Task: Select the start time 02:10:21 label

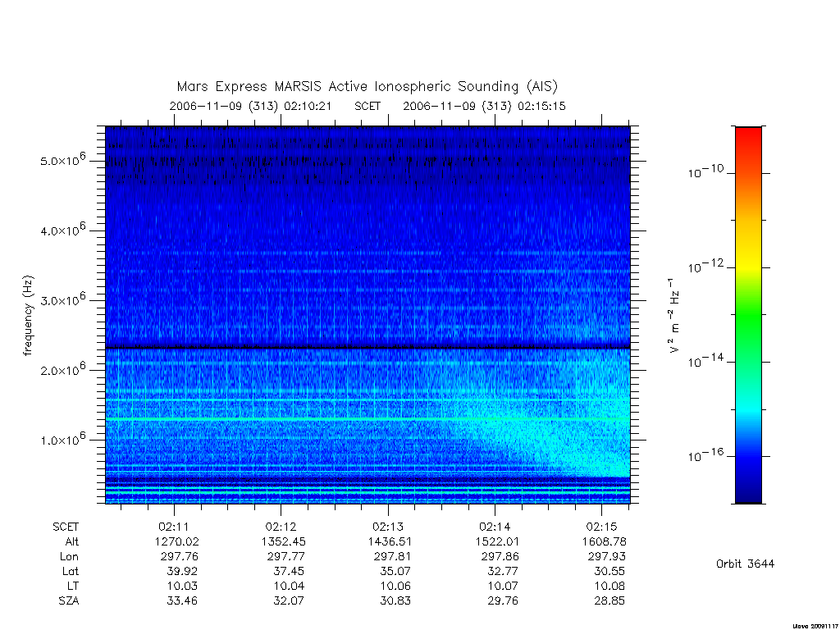Action: 308,106
